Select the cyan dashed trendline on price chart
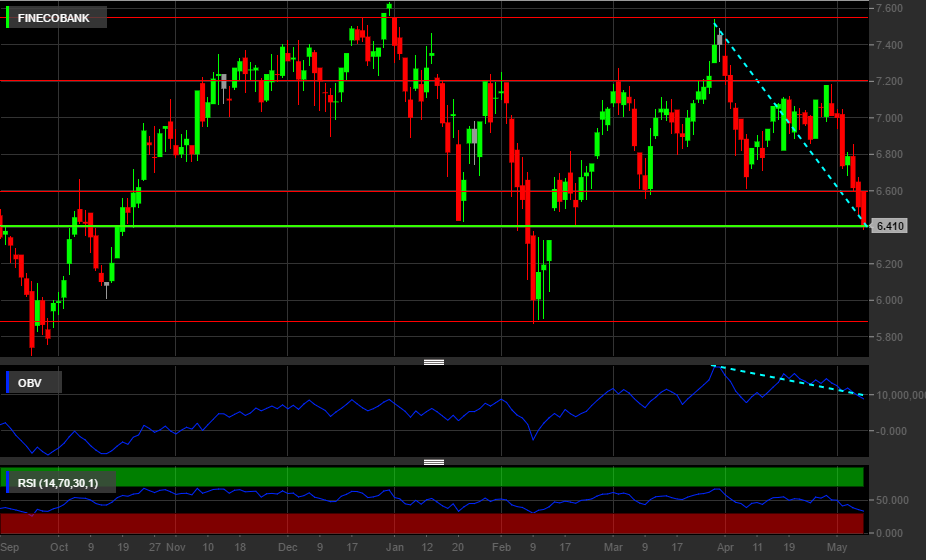The height and width of the screenshot is (560, 926). coord(791,125)
